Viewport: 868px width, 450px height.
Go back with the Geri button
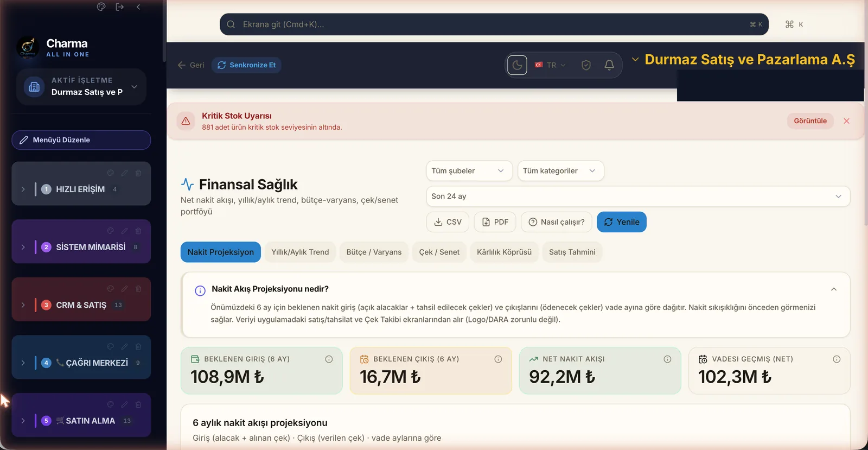(191, 65)
